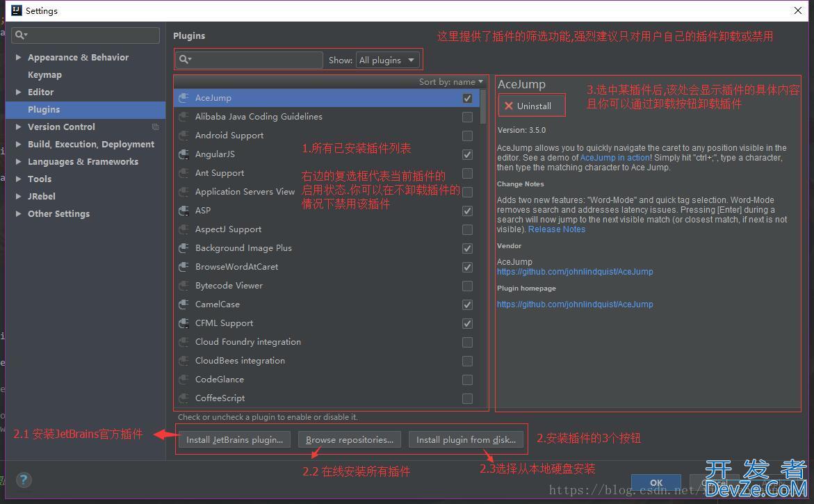Enable the CodeGlance plugin checkbox
Screen dimensions: 814x504
[467, 380]
